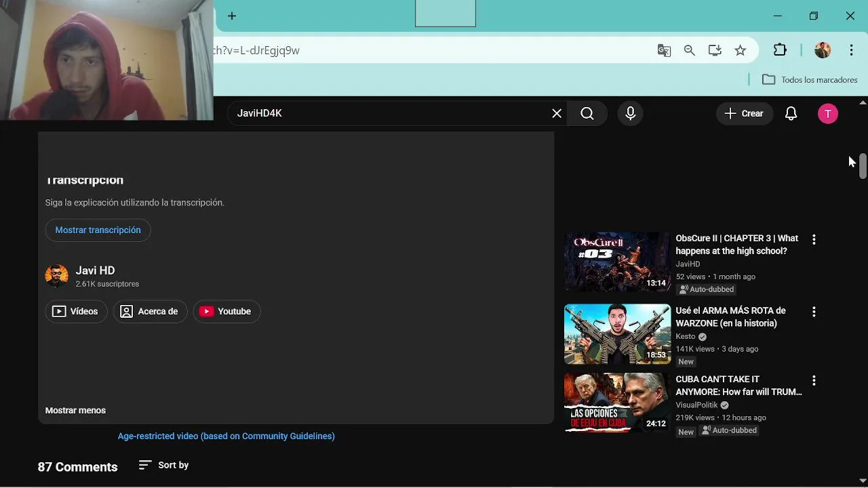Open the WARZONE guns video thumbnail
The width and height of the screenshot is (868, 488).
tap(617, 334)
